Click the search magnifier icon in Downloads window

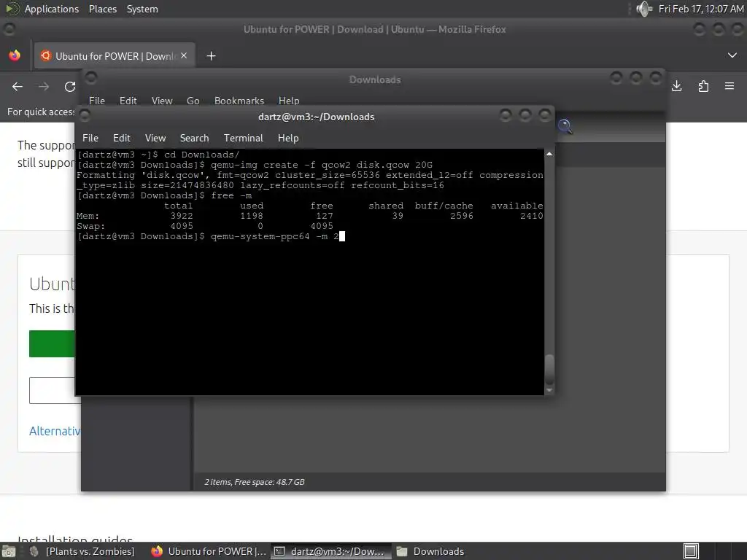[565, 126]
